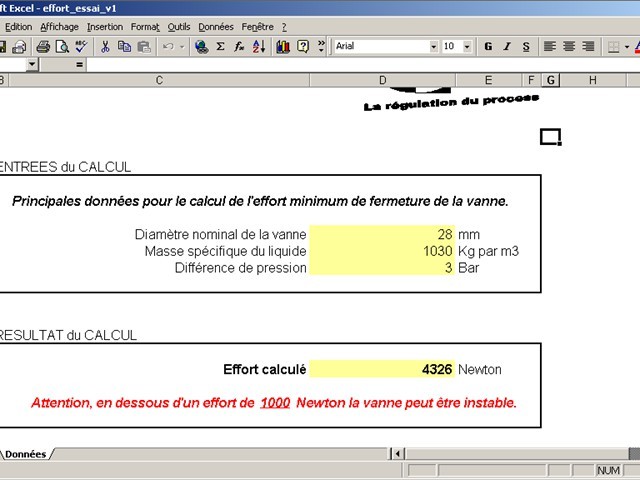The image size is (640, 480).
Task: Click the Paste clipboard icon
Action: tap(144, 47)
